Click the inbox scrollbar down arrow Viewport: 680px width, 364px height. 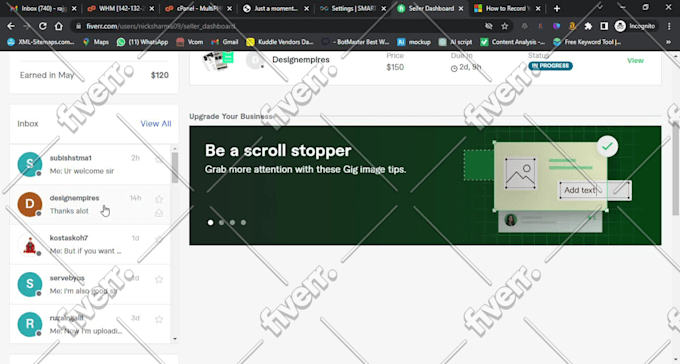point(175,339)
